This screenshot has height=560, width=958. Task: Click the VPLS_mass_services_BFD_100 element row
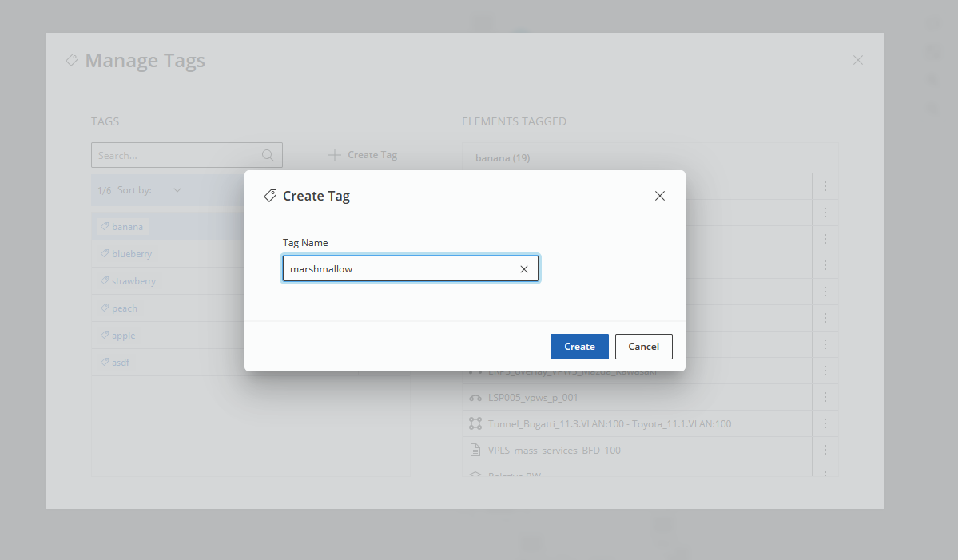click(x=554, y=451)
